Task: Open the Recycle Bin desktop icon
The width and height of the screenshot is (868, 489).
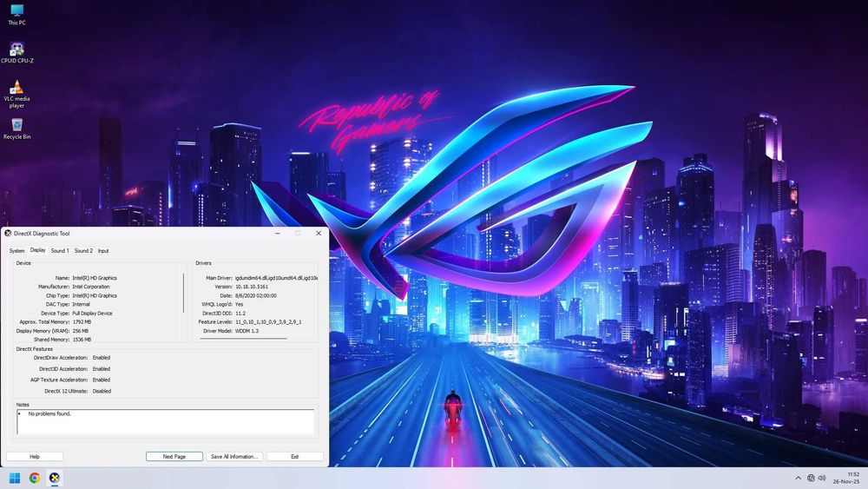Action: 16,129
